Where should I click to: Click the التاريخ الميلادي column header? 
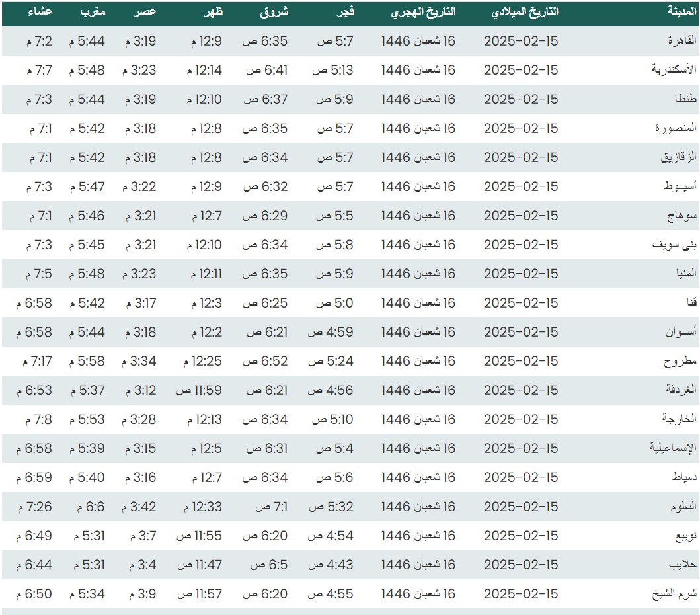click(525, 11)
